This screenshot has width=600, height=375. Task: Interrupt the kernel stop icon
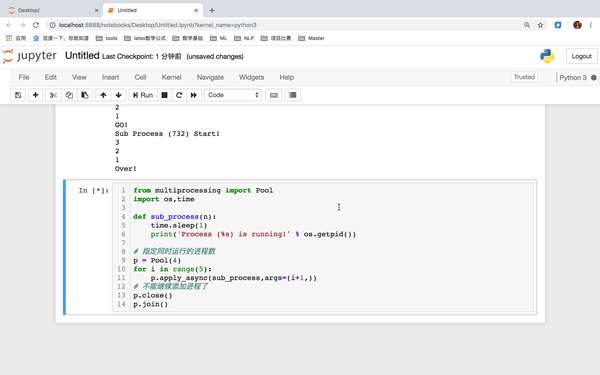click(165, 95)
